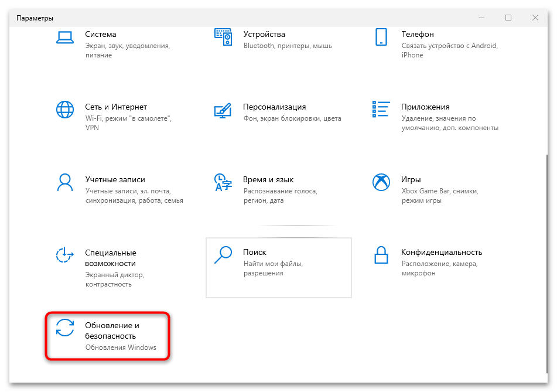Click the Параметры window title
The image size is (557, 392).
[x=35, y=18]
